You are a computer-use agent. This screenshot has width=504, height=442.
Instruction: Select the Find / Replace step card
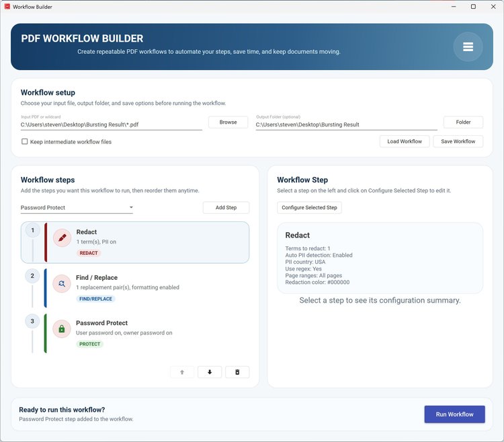[x=135, y=288]
